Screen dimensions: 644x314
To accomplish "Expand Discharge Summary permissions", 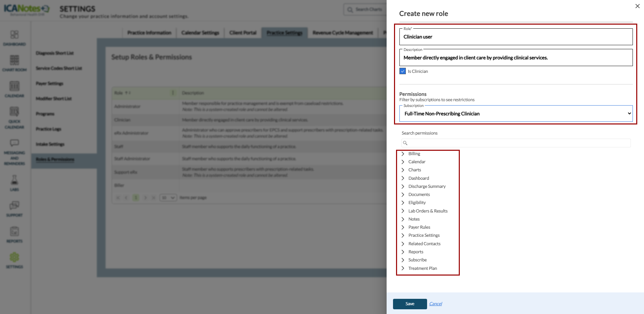I will point(403,187).
